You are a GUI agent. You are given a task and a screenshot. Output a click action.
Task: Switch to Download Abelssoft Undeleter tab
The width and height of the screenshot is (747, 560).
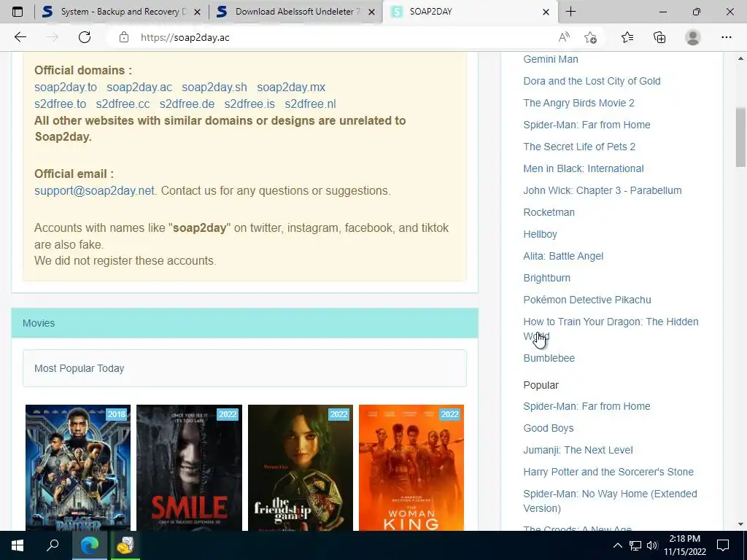296,12
